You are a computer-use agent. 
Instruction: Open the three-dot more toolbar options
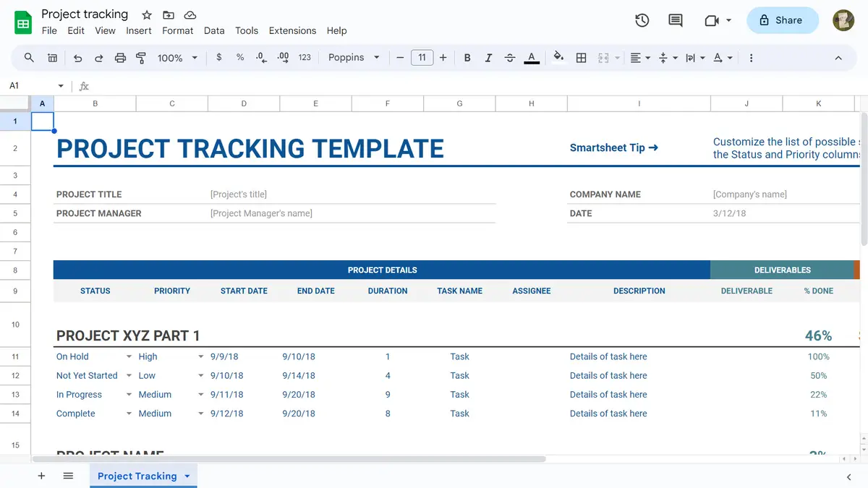point(751,58)
